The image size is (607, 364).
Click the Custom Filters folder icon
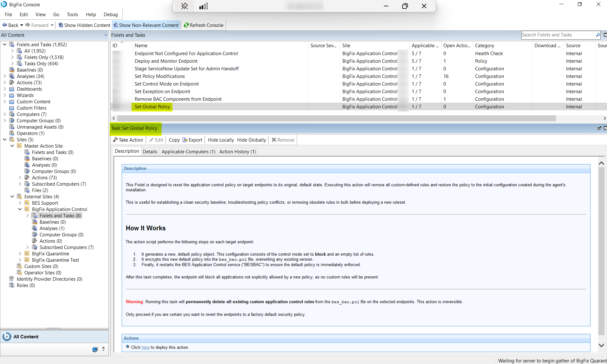click(12, 108)
